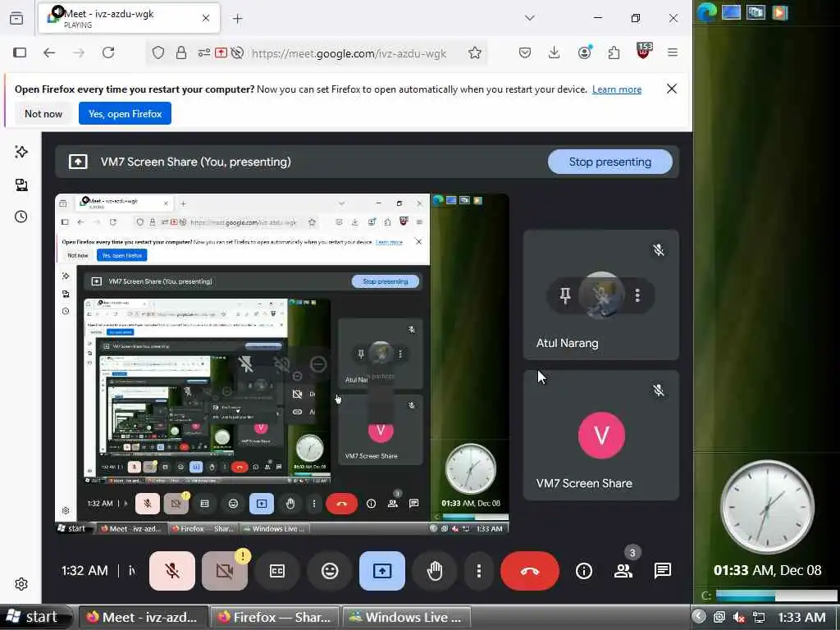Open Firefox downloads panel
Screen dimensions: 840x630
pos(555,52)
